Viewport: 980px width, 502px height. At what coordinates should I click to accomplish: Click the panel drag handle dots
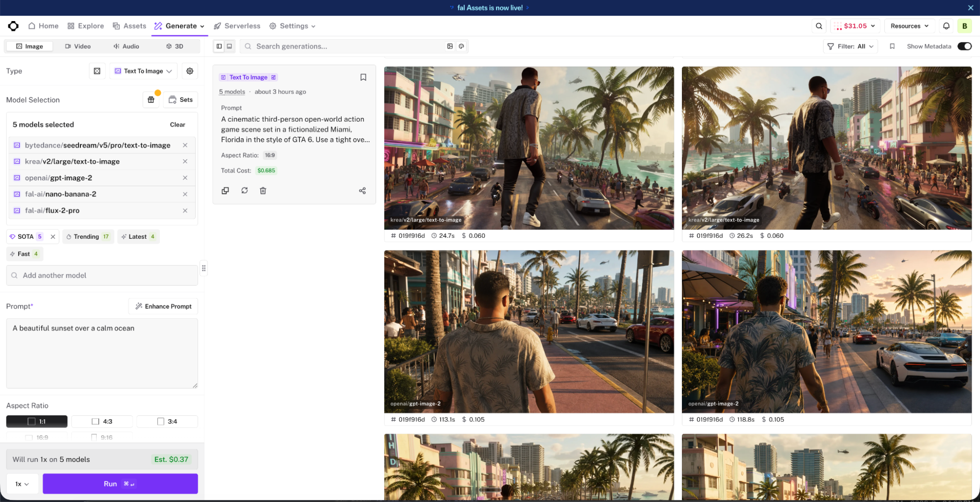tap(203, 268)
